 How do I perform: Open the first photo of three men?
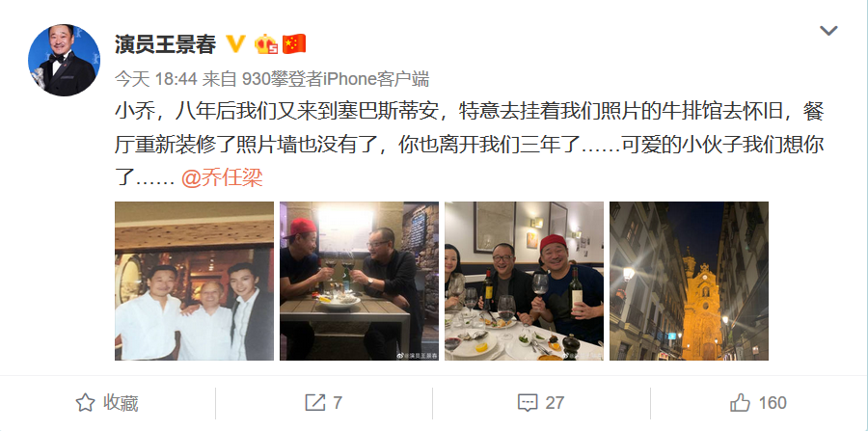[194, 281]
